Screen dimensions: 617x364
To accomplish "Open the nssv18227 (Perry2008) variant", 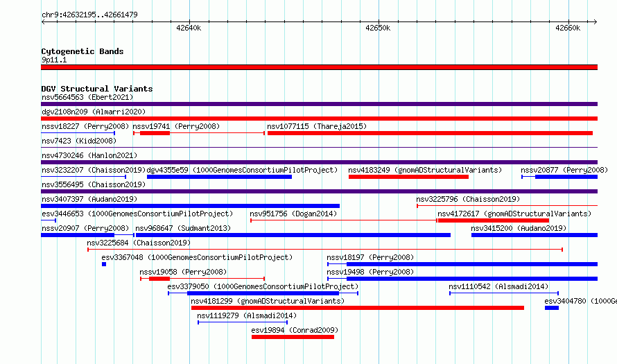I will 85,126.
